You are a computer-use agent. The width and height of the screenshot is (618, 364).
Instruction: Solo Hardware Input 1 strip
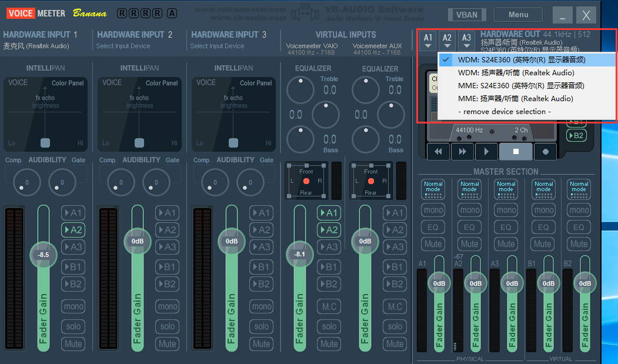[x=74, y=326]
